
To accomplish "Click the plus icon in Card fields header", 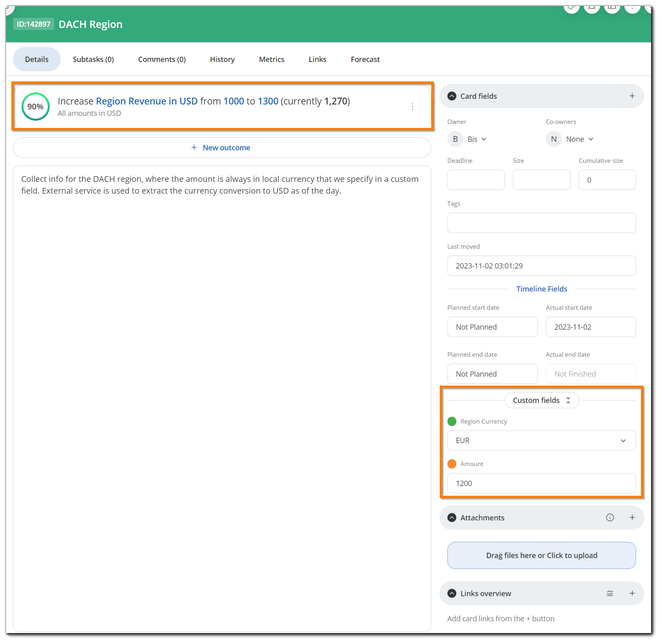I will [x=632, y=96].
